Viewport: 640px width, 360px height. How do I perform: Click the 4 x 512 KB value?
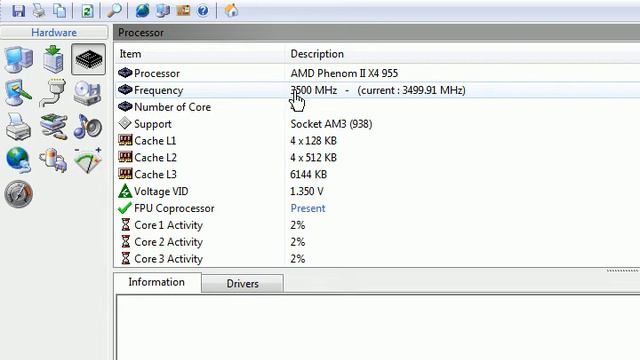(x=313, y=158)
